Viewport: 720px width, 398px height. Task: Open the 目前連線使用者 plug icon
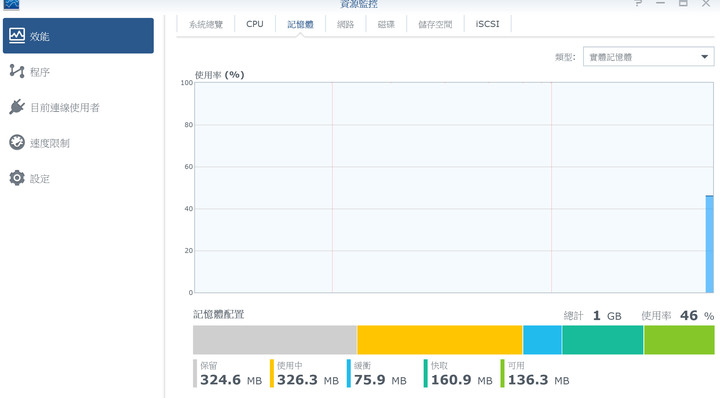[17, 107]
